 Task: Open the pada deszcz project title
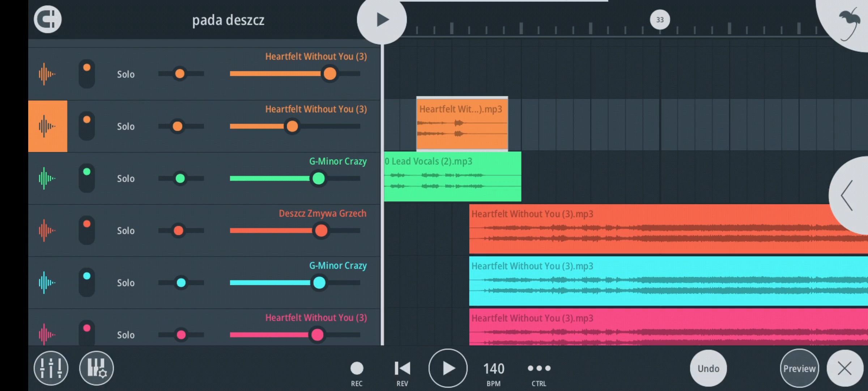(228, 20)
